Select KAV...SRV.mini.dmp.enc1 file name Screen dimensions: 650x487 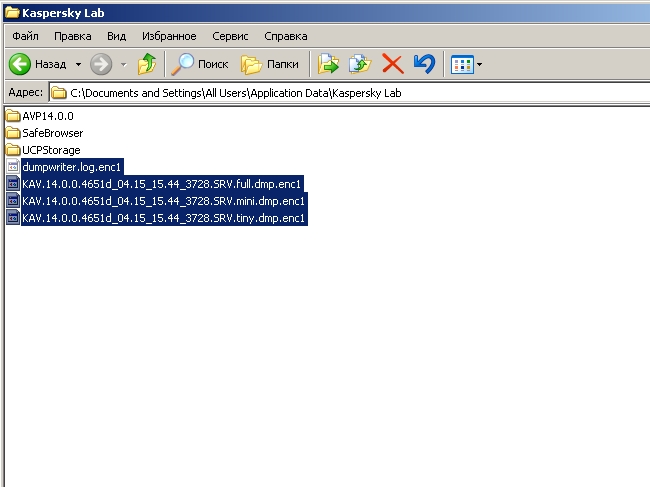point(164,201)
